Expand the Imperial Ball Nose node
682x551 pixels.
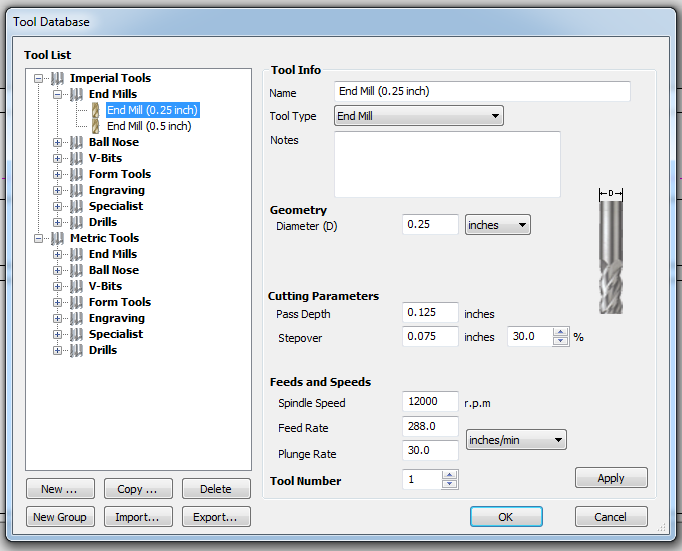click(57, 143)
